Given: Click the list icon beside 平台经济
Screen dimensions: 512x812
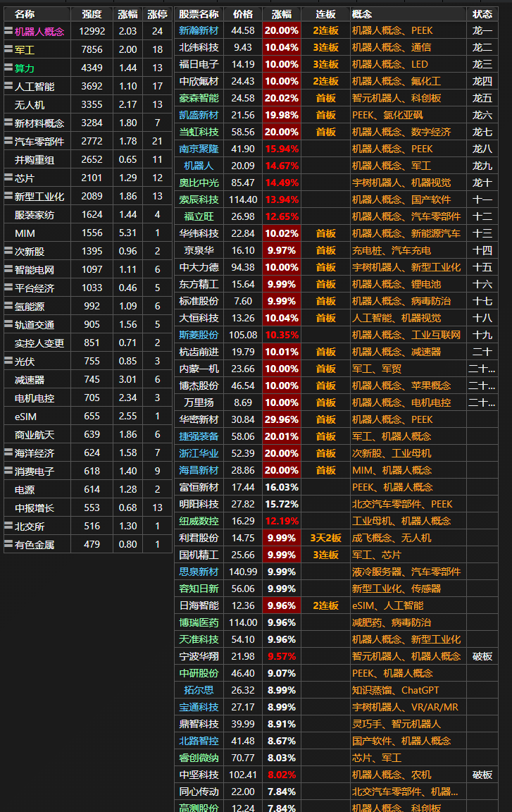Looking at the screenshot, I should (x=8, y=288).
